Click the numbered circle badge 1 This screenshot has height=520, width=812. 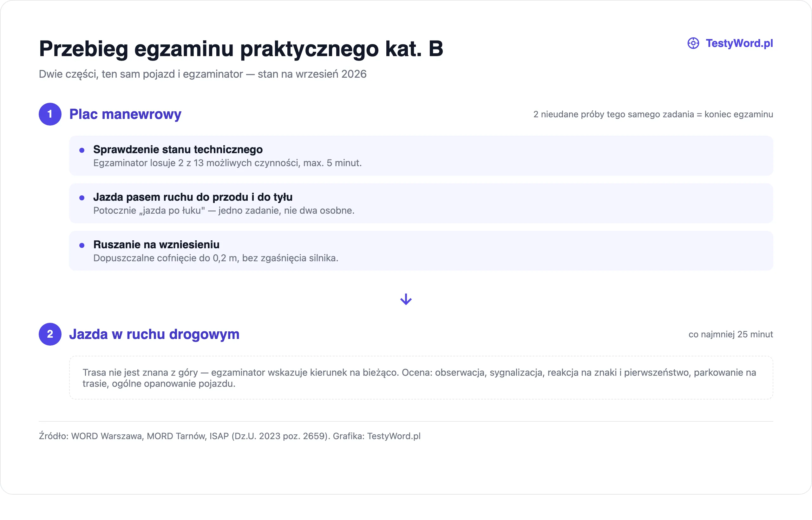tap(50, 114)
